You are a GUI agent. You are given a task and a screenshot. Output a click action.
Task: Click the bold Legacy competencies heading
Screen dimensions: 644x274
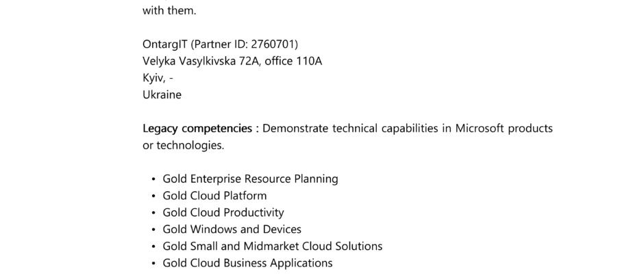click(197, 129)
